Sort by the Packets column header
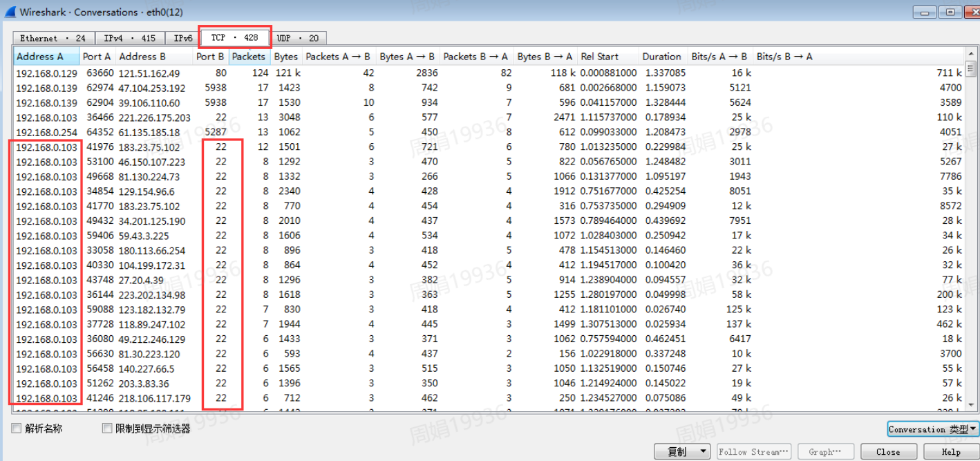This screenshot has width=980, height=461. [249, 57]
